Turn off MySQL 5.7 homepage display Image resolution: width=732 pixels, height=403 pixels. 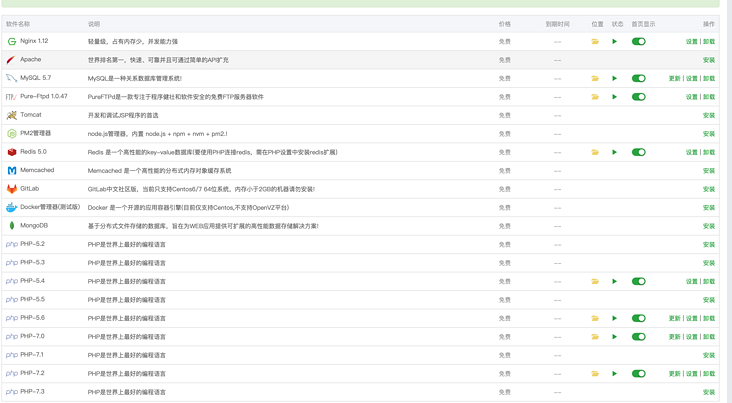[638, 78]
